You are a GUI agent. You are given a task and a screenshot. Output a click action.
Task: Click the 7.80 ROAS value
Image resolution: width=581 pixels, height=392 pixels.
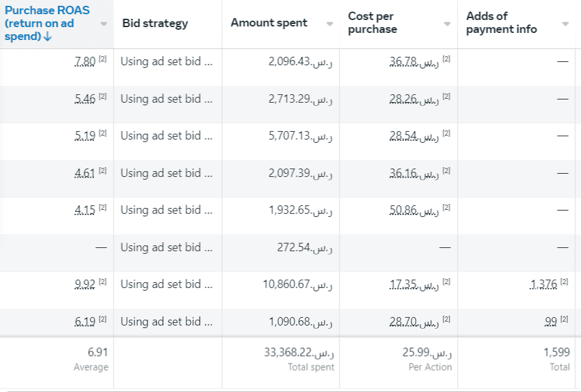[x=85, y=61]
